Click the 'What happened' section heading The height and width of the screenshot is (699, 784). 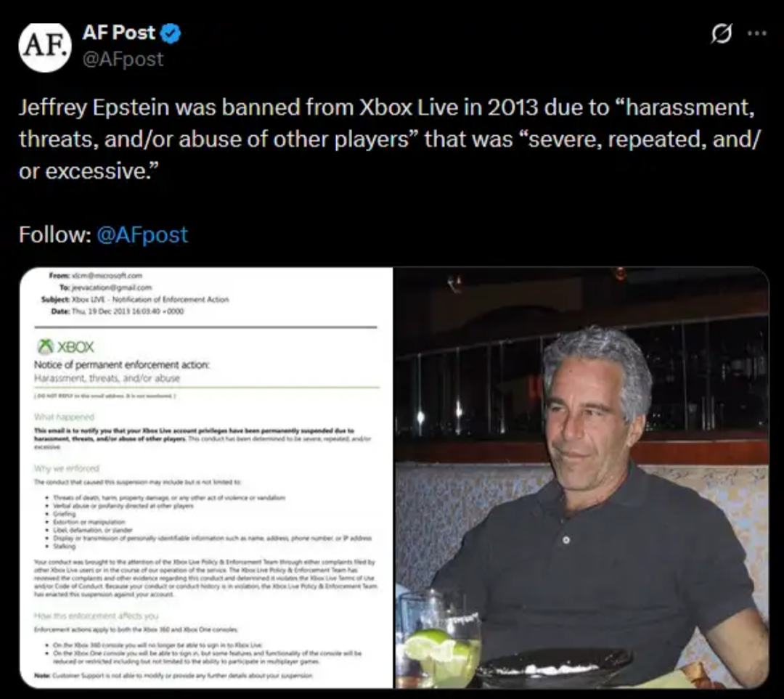[64, 417]
